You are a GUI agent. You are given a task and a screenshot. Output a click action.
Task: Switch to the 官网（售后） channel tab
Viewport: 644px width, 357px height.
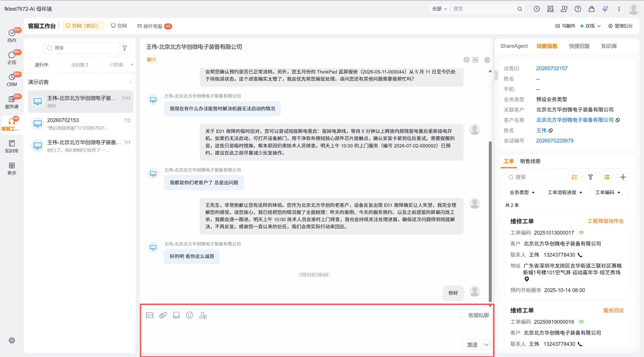pyautogui.click(x=83, y=26)
